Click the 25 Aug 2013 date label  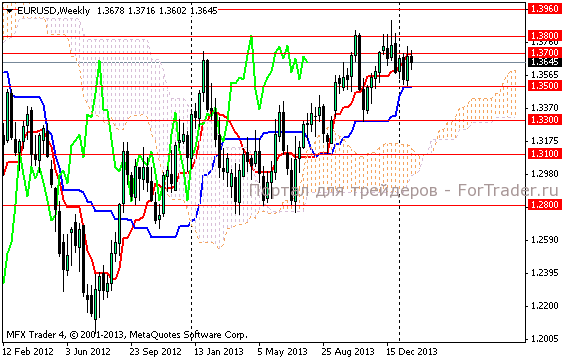[348, 351]
